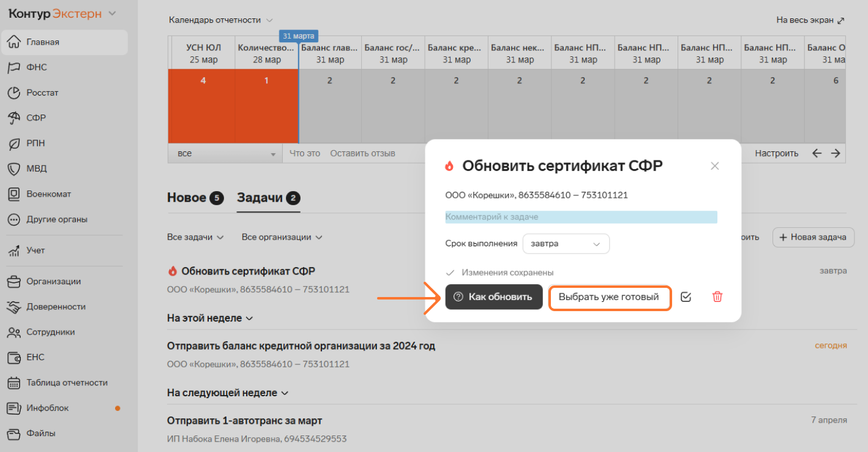Click the Выбрать уже готовый button
The height and width of the screenshot is (452, 868).
point(609,297)
